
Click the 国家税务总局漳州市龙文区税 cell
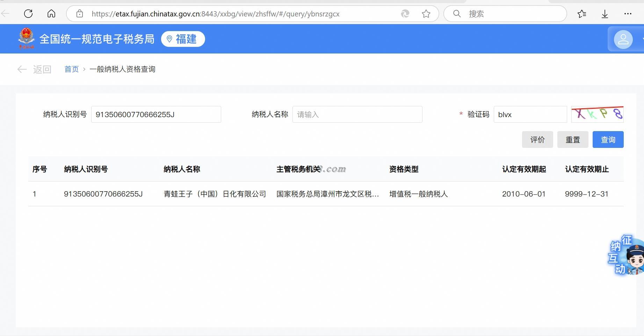coord(328,194)
